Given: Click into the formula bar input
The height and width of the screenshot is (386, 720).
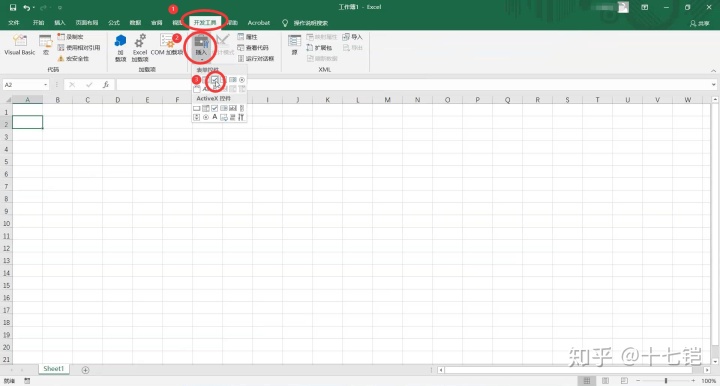Looking at the screenshot, I should [x=412, y=84].
